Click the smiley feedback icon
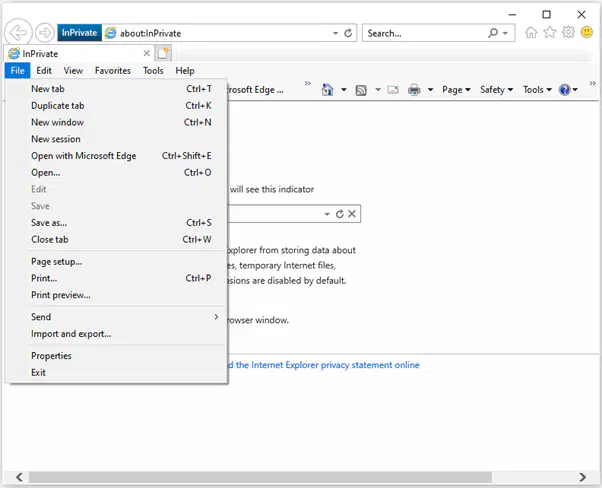This screenshot has height=488, width=602. click(587, 32)
